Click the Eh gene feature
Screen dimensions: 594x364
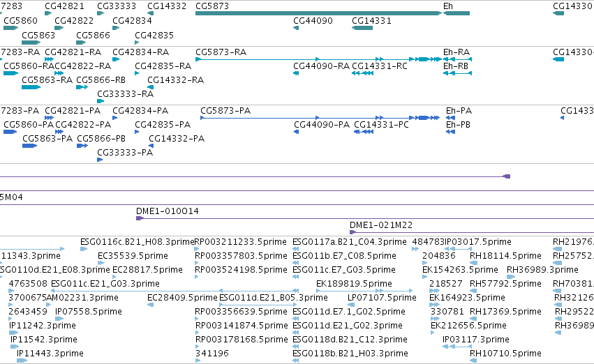point(456,13)
